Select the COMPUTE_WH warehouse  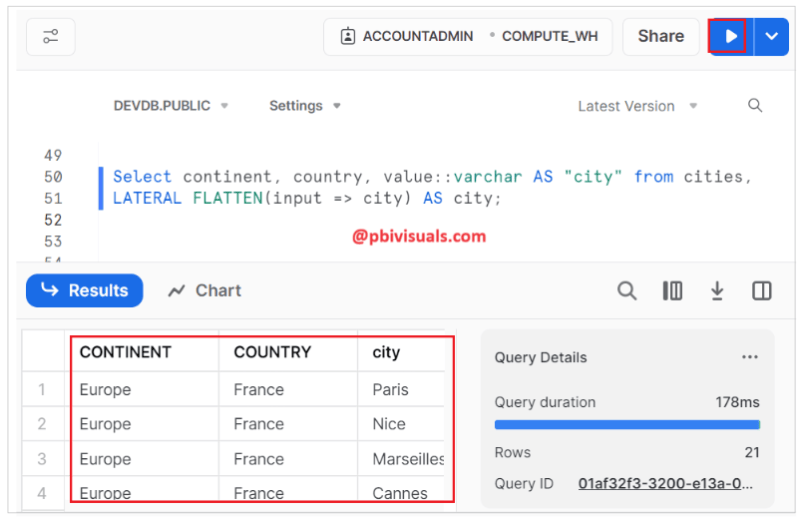pos(549,36)
